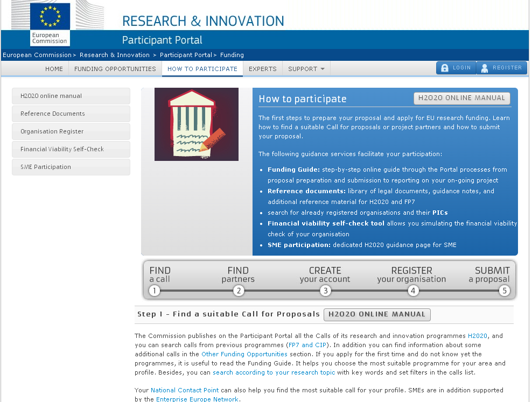The height and width of the screenshot is (402, 532).
Task: Click the building and pencil illustration
Action: [197, 124]
